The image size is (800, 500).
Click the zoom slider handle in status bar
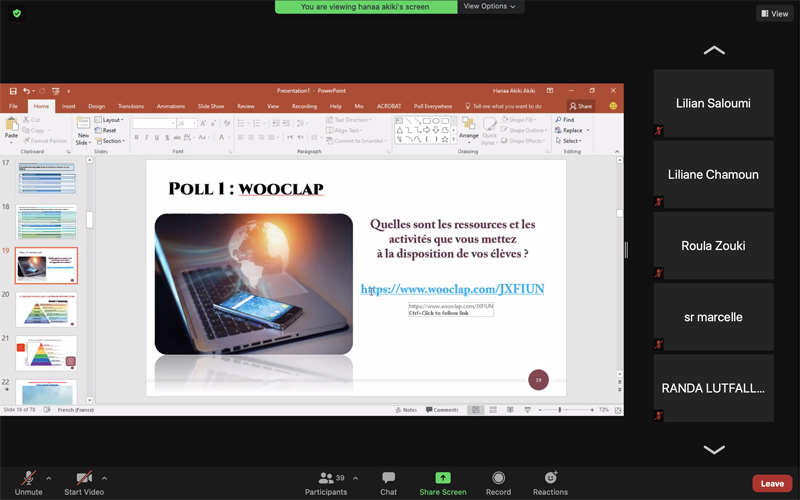[x=560, y=410]
